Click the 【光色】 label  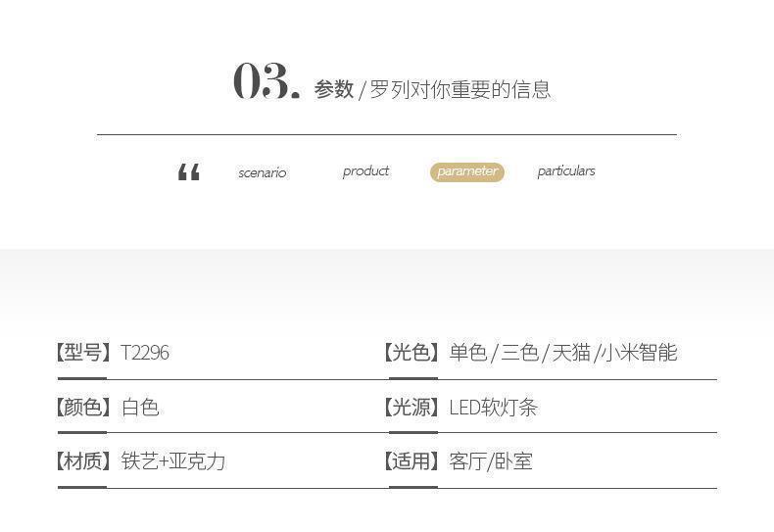tap(411, 353)
